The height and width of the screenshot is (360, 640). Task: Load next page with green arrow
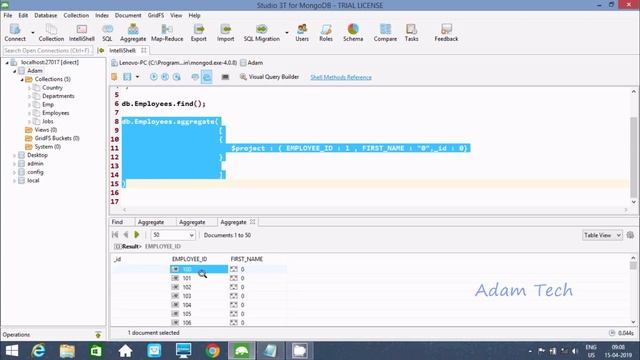tap(137, 235)
